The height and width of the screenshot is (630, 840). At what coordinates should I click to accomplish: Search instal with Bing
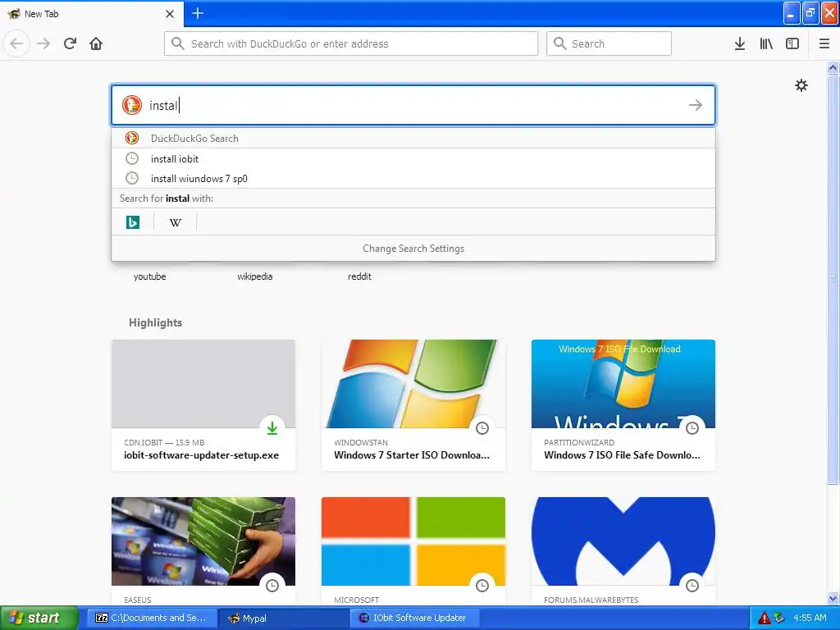coord(133,221)
